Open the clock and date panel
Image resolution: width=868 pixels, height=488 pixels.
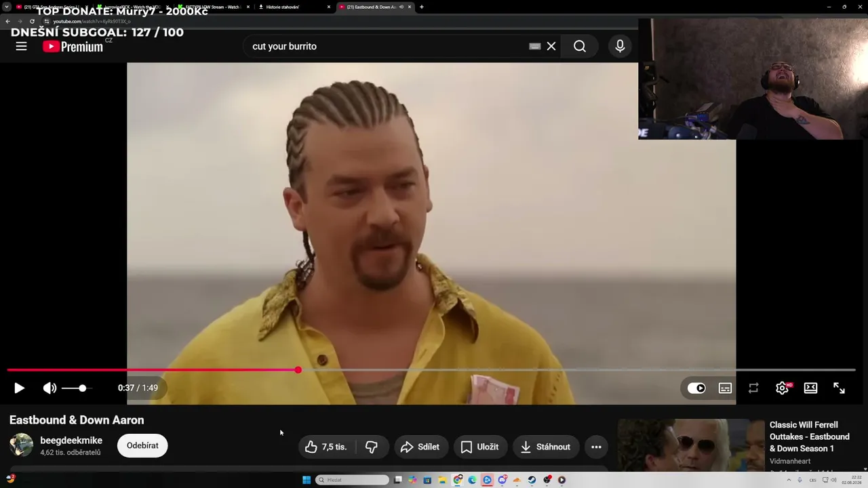pos(851,480)
